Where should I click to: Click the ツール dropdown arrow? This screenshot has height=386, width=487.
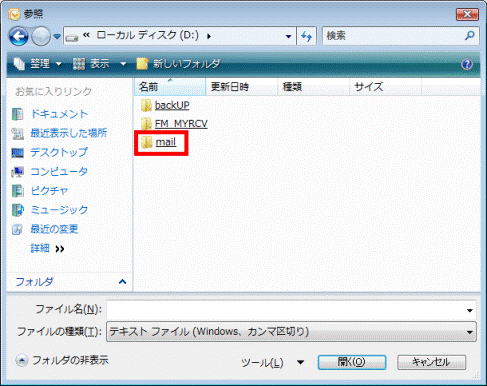(x=300, y=362)
